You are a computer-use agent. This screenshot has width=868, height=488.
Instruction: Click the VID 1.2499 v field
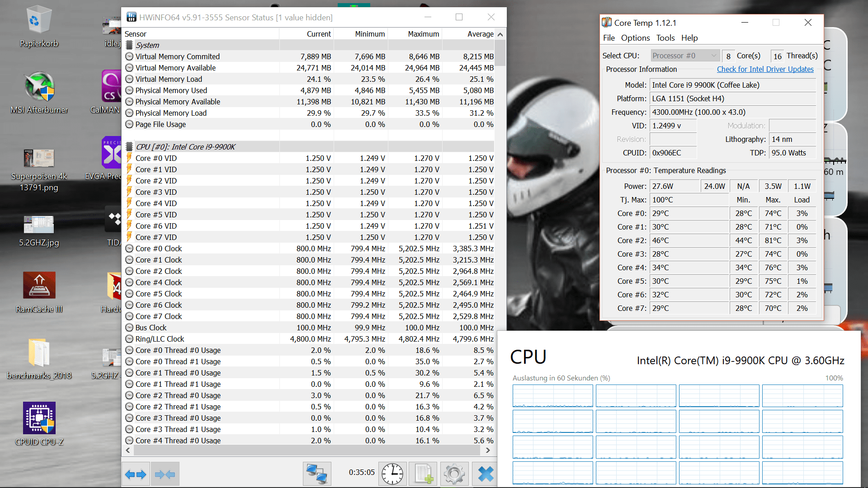pyautogui.click(x=673, y=126)
